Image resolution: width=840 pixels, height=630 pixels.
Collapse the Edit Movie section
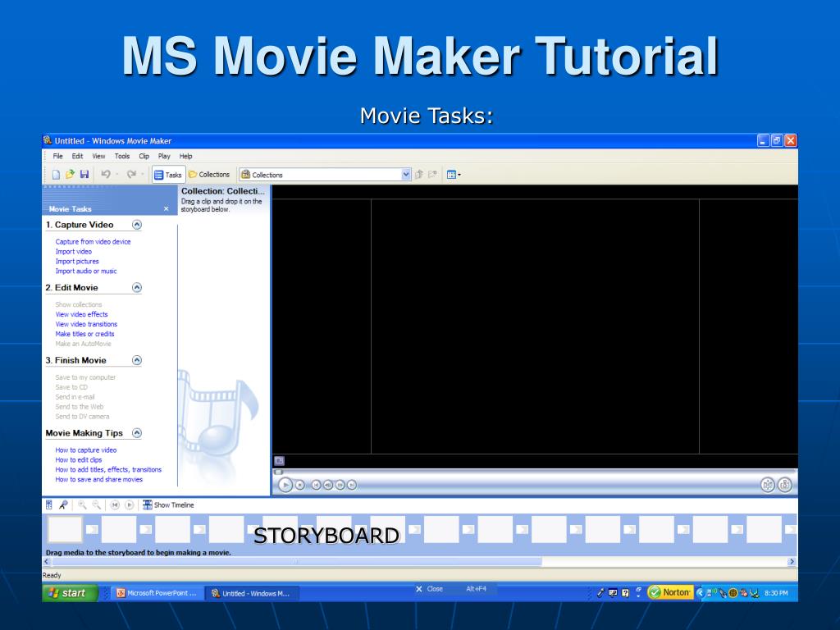137,288
